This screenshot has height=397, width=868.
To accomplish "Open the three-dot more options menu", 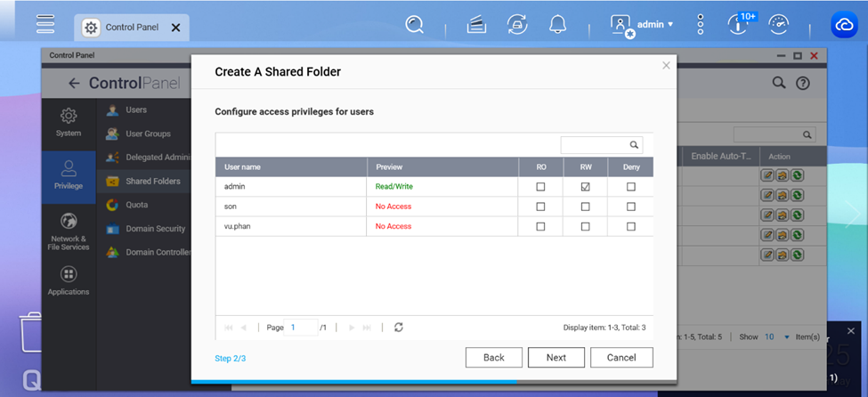I will pyautogui.click(x=701, y=25).
